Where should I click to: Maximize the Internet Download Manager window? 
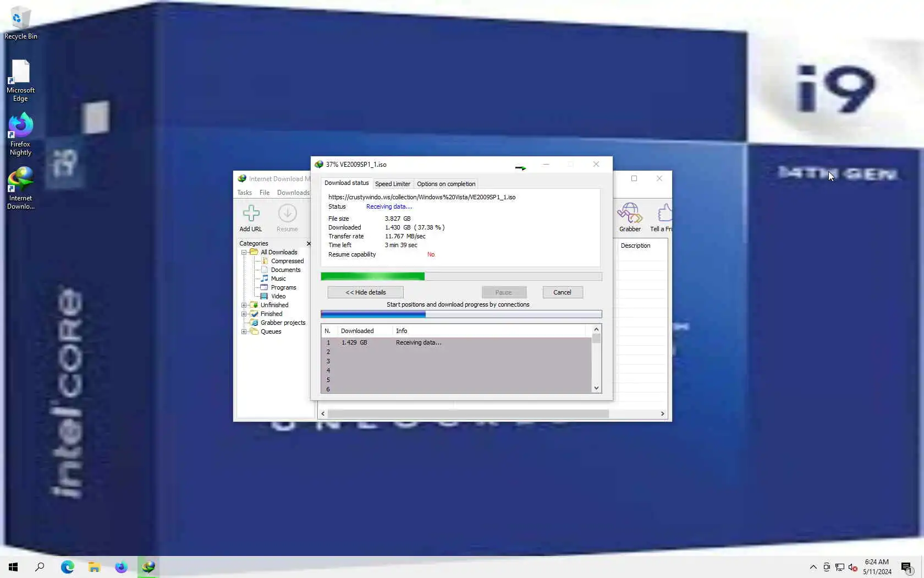(634, 178)
